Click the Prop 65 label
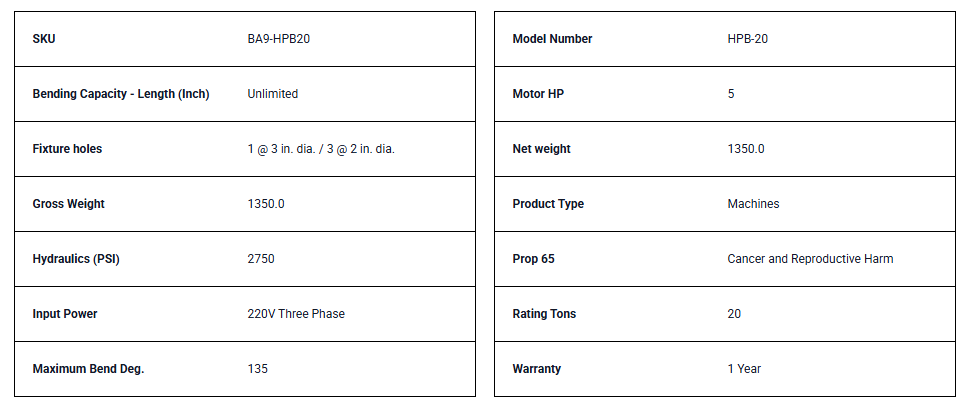Screen dimensions: 976x407 coord(533,259)
